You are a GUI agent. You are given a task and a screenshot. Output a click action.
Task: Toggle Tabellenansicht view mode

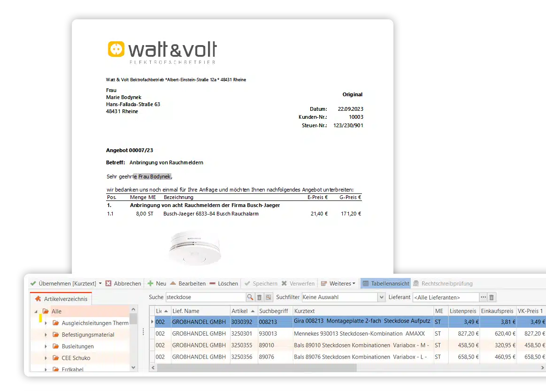pos(385,284)
